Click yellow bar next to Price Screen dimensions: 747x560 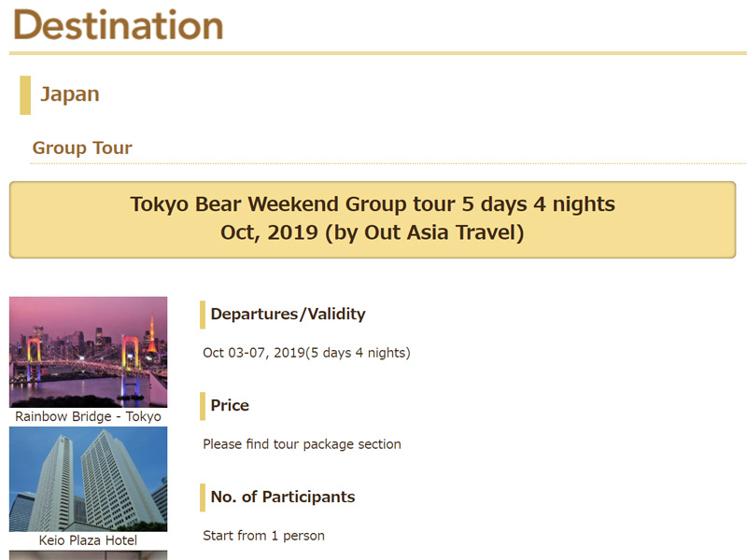[x=203, y=406]
